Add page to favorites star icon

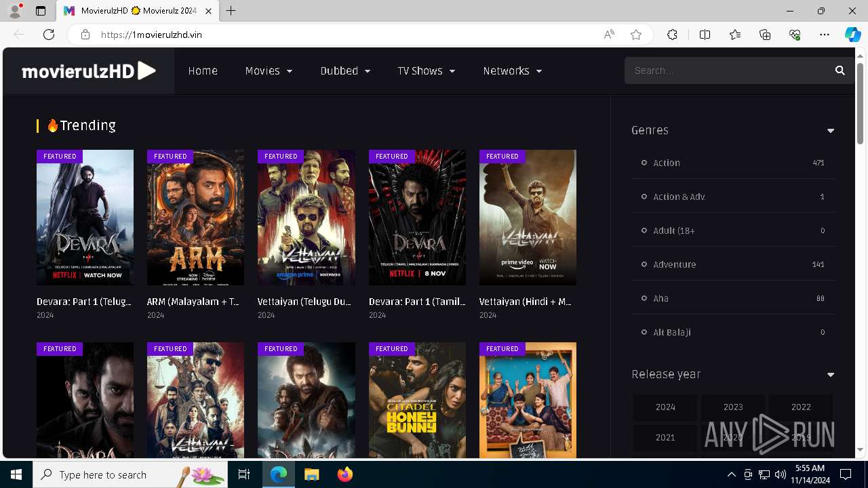[636, 35]
